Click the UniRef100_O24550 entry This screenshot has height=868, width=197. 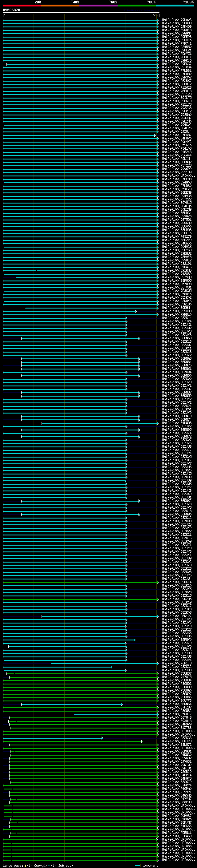click(177, 47)
